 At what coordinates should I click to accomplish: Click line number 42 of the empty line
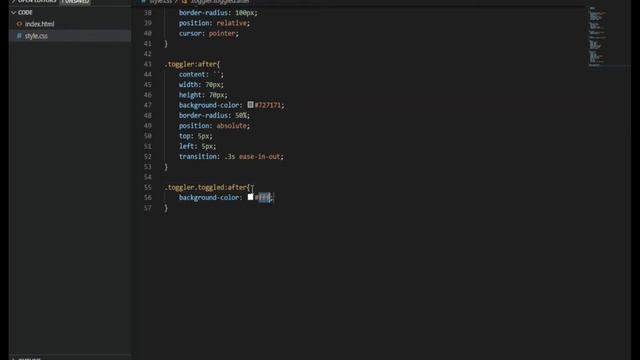click(147, 54)
